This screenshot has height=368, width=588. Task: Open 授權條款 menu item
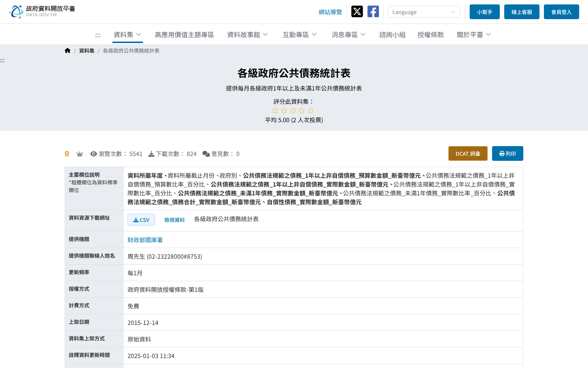tap(431, 35)
